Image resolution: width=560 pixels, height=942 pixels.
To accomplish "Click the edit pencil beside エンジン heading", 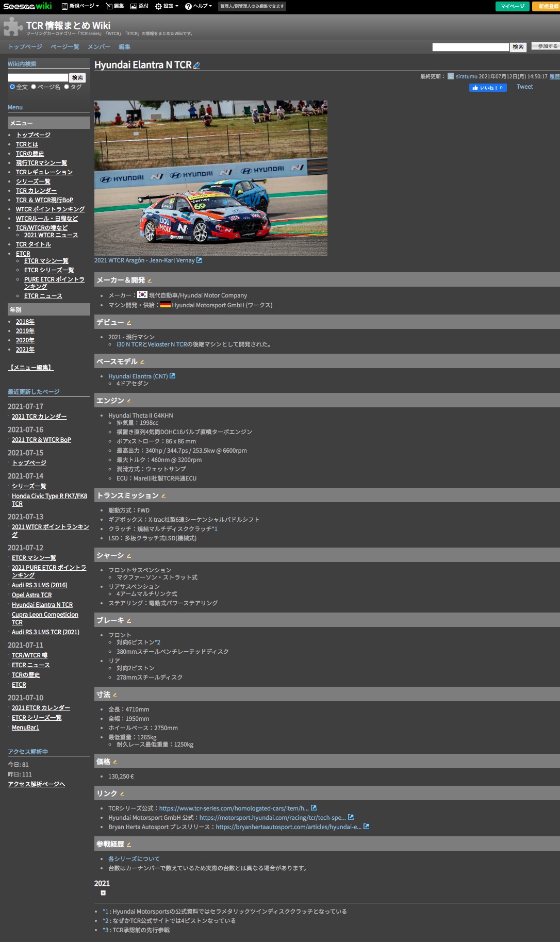I will click(x=129, y=401).
